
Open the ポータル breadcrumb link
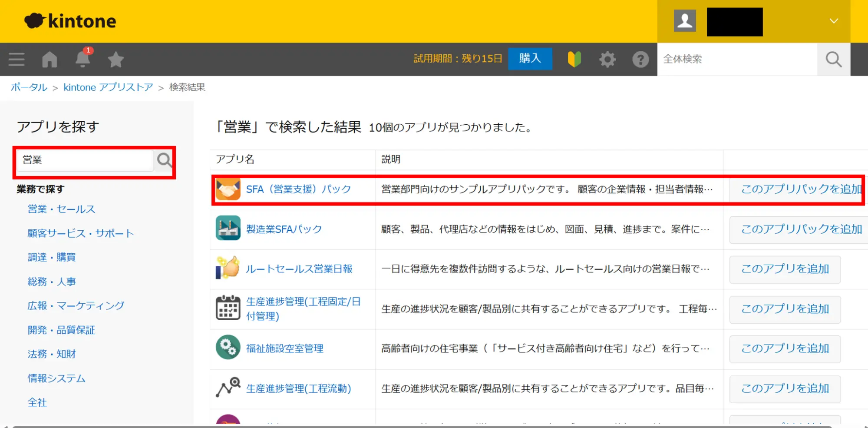tap(29, 87)
